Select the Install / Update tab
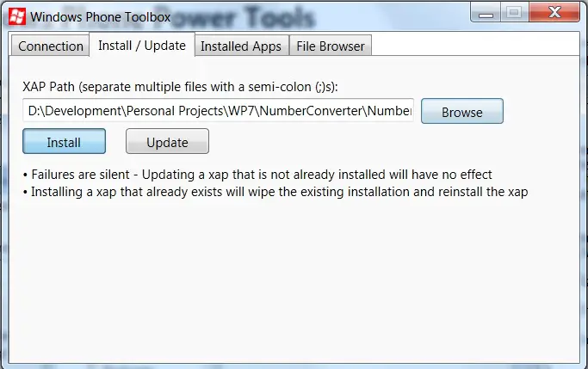The image size is (588, 369). (x=142, y=46)
